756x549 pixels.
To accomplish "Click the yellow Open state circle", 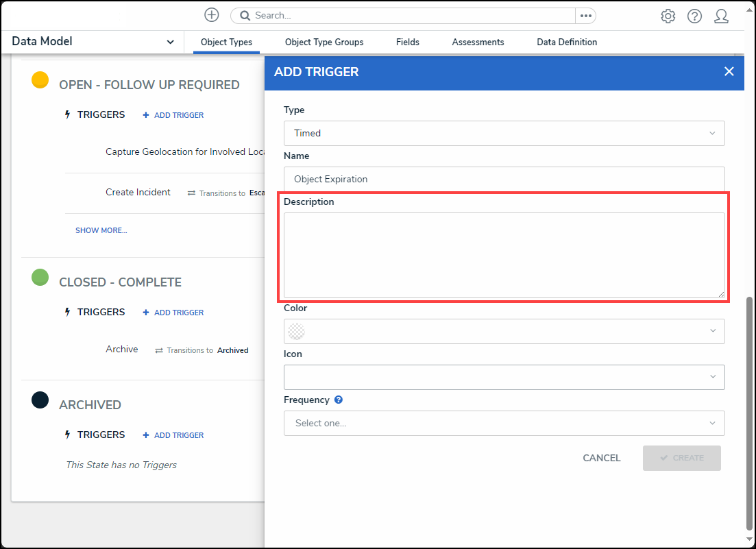I will [x=40, y=80].
